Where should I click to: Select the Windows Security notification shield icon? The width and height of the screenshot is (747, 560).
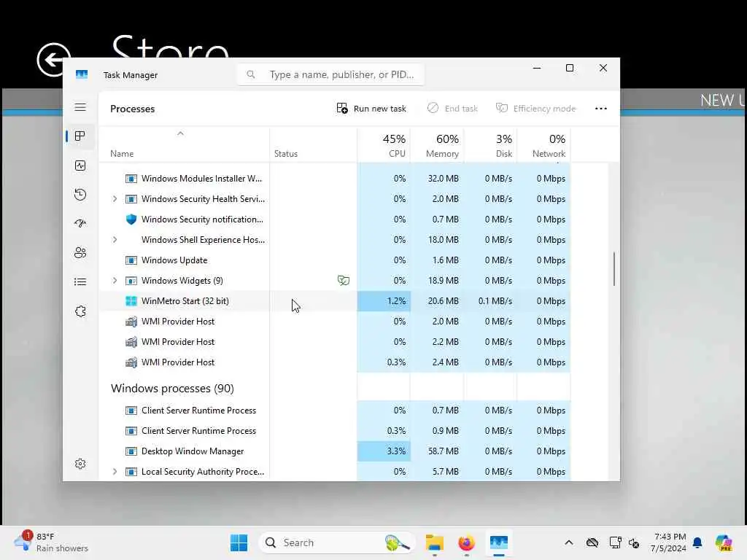[131, 219]
